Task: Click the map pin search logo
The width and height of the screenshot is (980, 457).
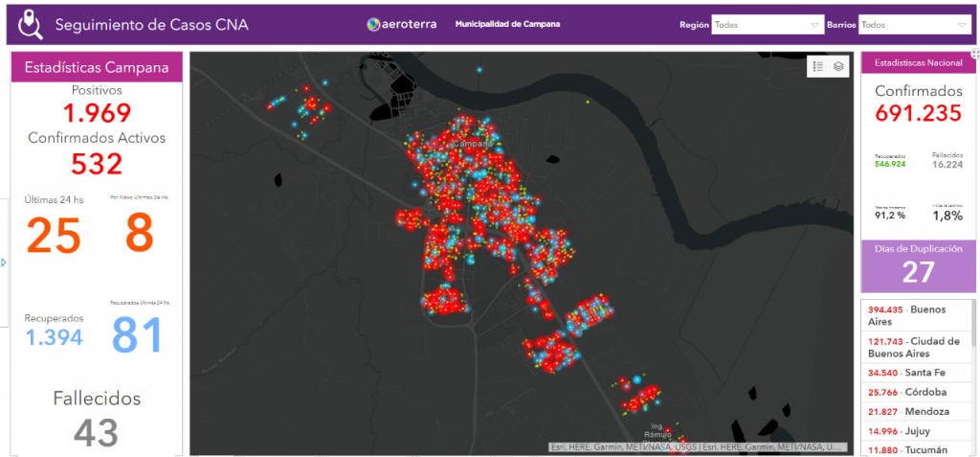Action: tap(32, 25)
